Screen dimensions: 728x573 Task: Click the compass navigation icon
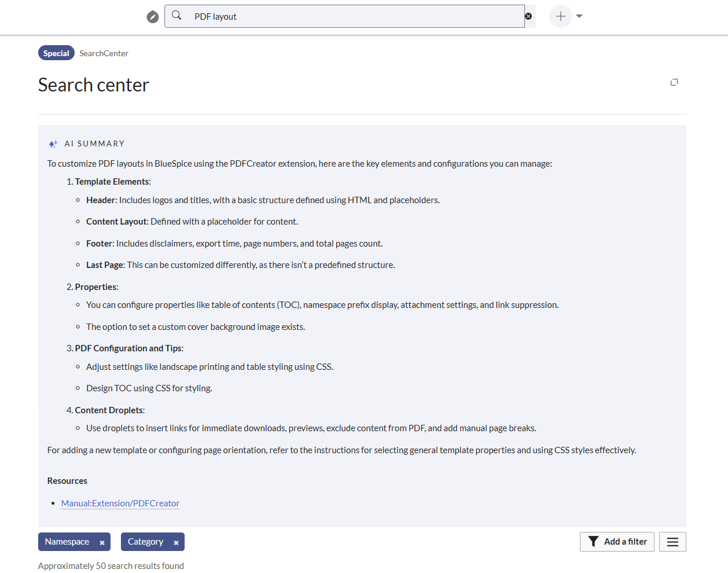[x=152, y=17]
